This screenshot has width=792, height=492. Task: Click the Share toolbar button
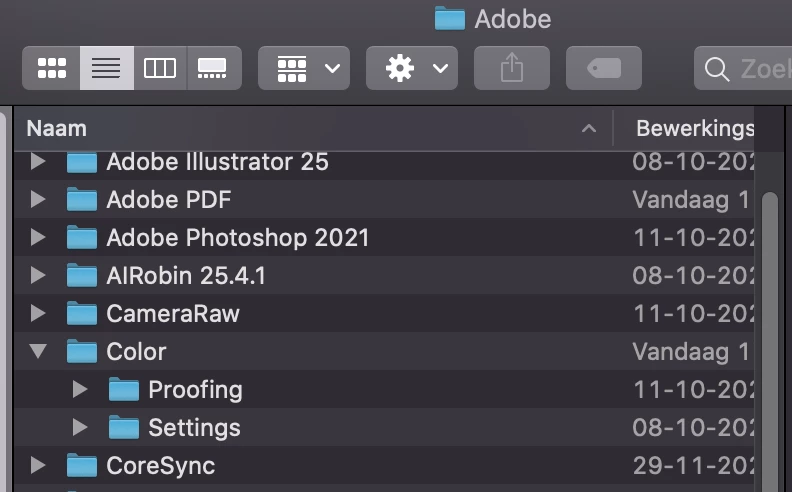tap(511, 68)
